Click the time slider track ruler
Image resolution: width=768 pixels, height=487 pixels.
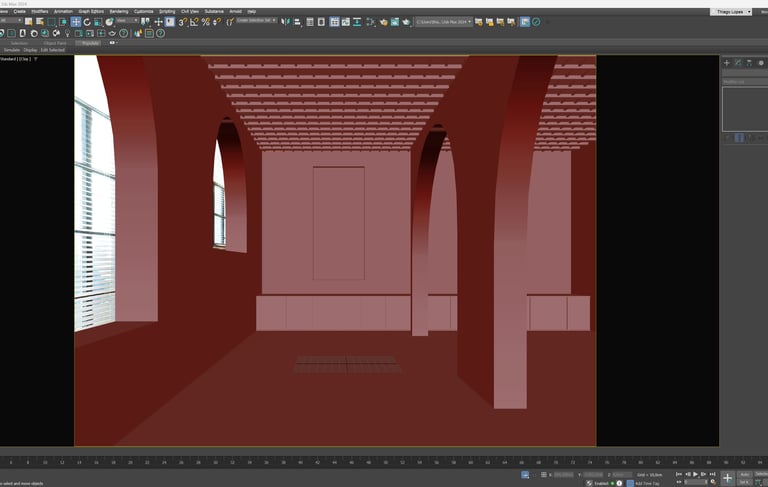pos(360,462)
